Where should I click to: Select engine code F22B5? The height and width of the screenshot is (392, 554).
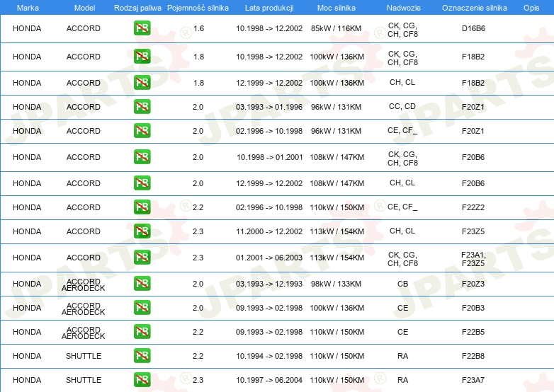tap(473, 332)
